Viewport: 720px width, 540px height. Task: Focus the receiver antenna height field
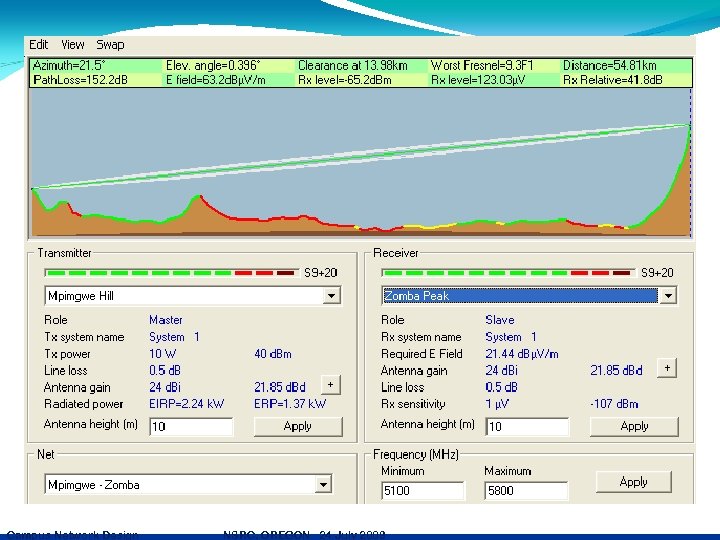click(527, 427)
